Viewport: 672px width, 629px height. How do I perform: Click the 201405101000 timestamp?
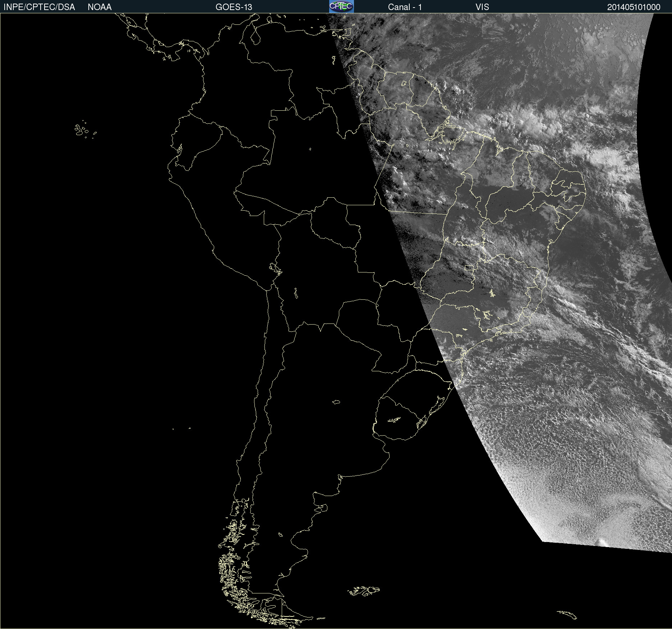(x=634, y=7)
